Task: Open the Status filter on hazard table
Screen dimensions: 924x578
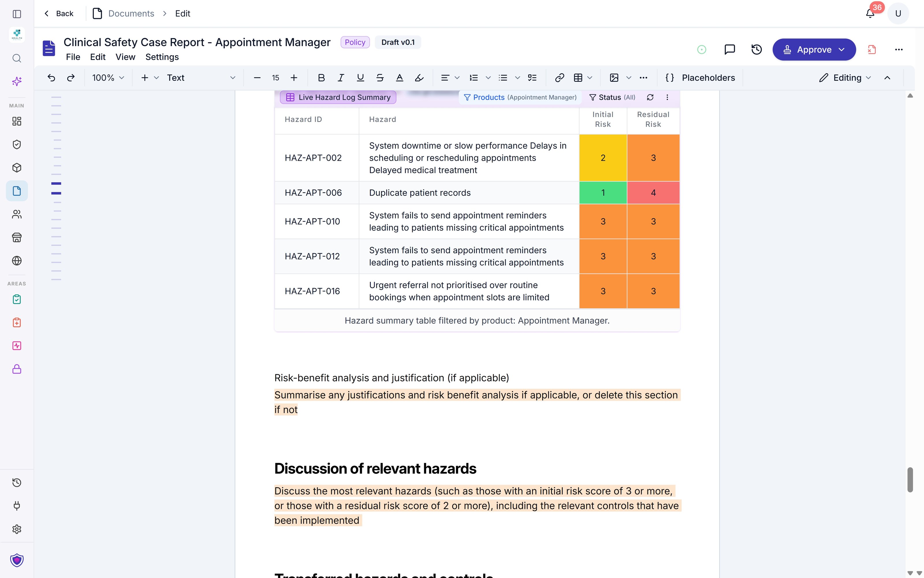Action: pyautogui.click(x=612, y=97)
